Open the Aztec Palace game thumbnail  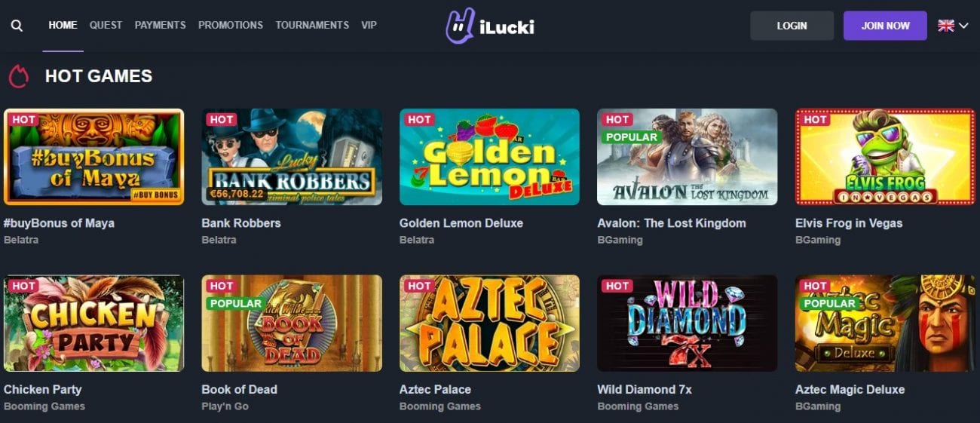click(x=489, y=323)
